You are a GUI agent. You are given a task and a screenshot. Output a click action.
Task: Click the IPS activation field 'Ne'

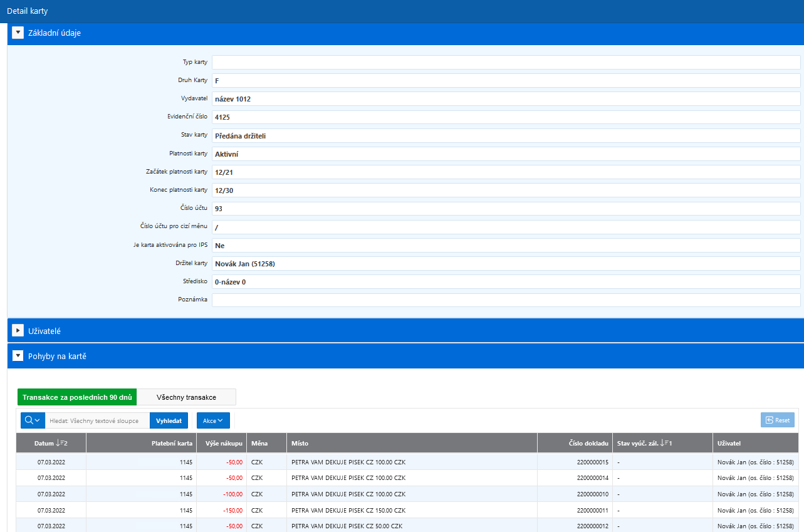coord(506,245)
